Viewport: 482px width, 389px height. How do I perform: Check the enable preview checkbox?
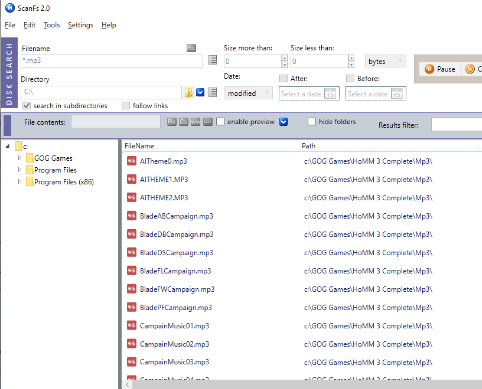coord(220,122)
